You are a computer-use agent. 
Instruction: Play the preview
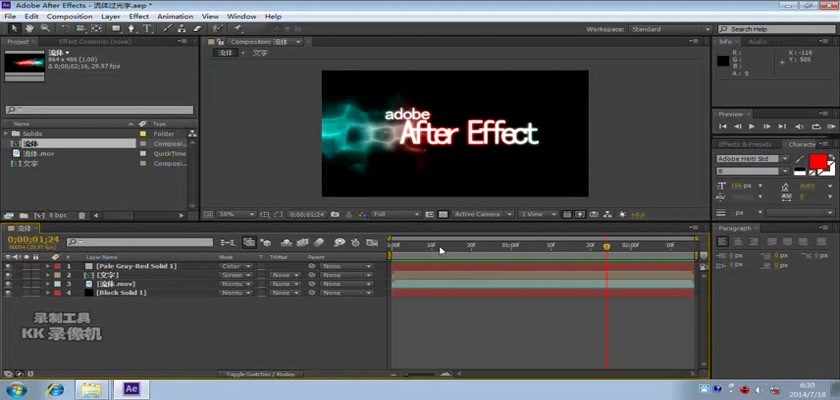752,126
